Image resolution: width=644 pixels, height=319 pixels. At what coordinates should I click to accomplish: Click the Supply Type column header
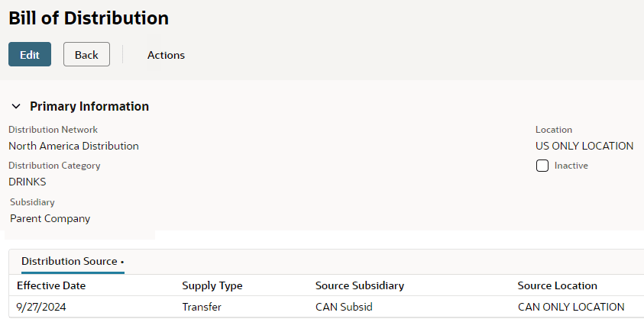click(212, 285)
